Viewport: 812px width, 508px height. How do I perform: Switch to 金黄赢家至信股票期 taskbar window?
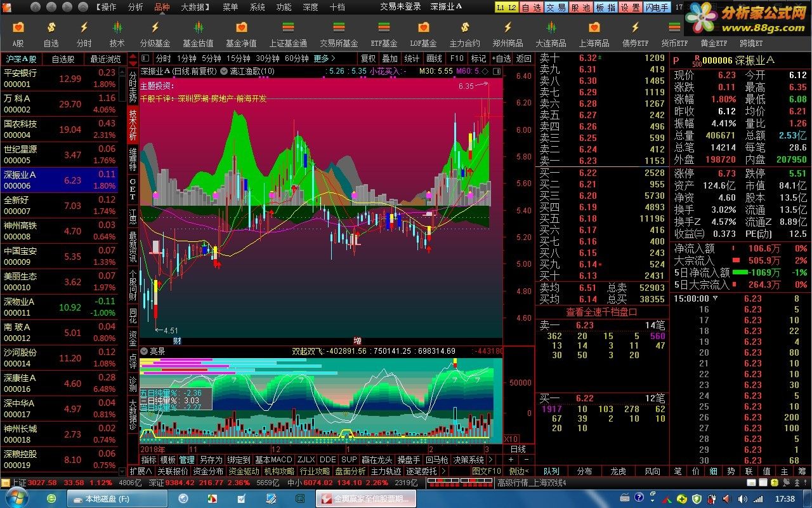365,498
